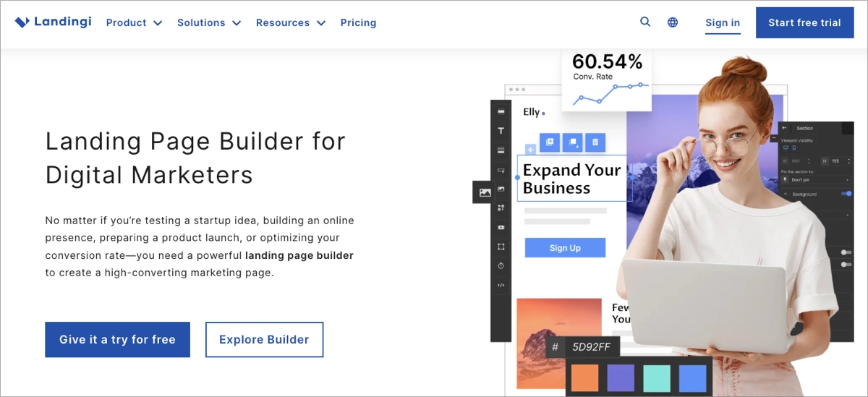Open the language globe icon
The height and width of the screenshot is (397, 868).
tap(673, 22)
